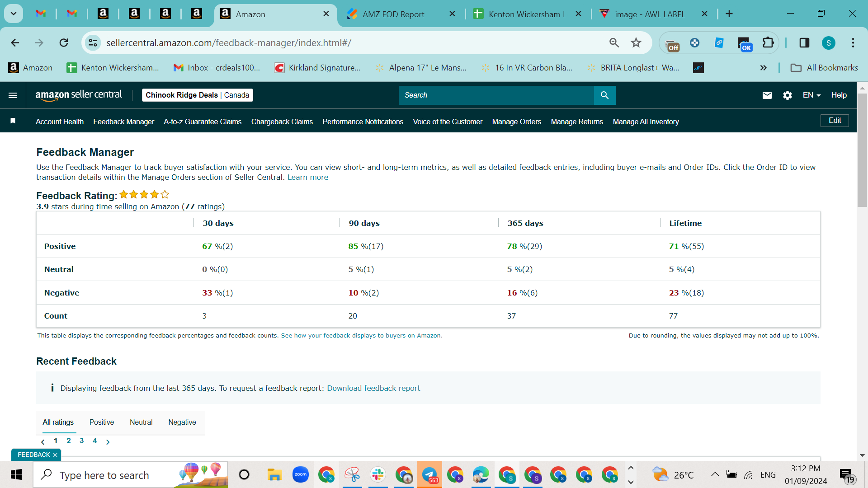The image size is (868, 488).
Task: Open Telegram from the taskbar
Action: [x=429, y=475]
